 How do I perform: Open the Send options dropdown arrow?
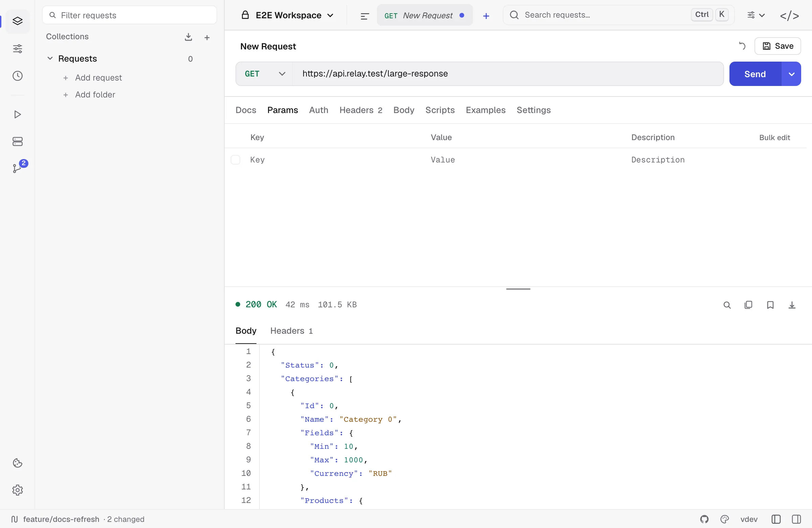(x=791, y=74)
